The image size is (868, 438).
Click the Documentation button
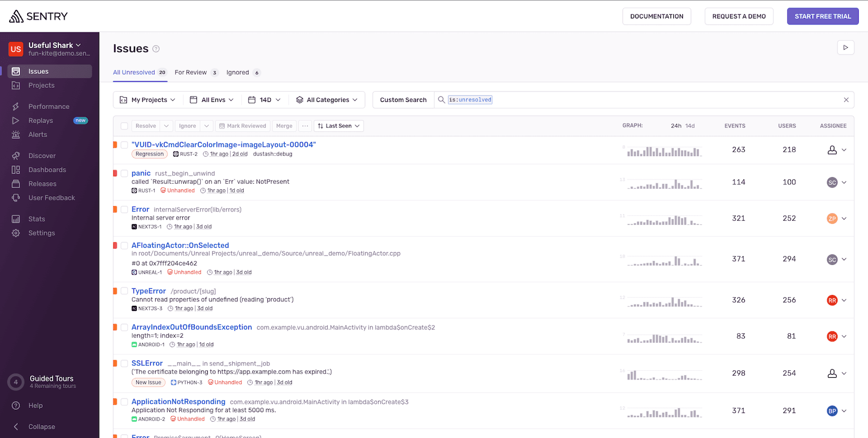(656, 16)
